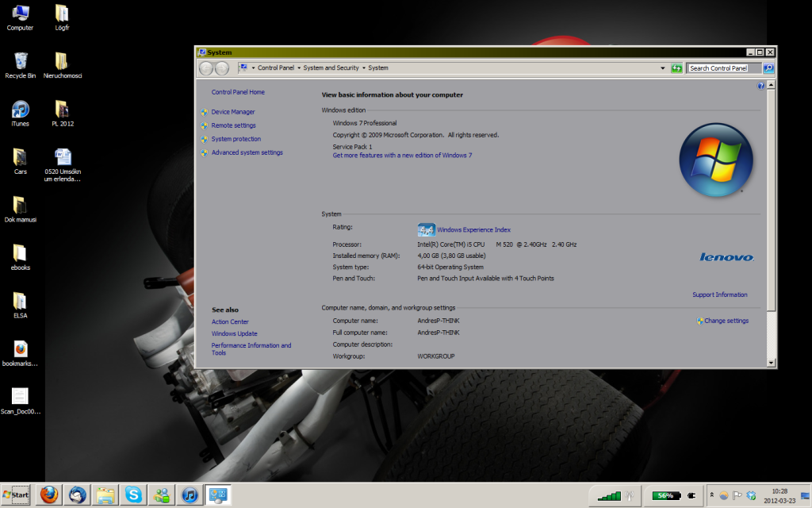Open Advanced system settings
812x508 pixels.
click(247, 152)
